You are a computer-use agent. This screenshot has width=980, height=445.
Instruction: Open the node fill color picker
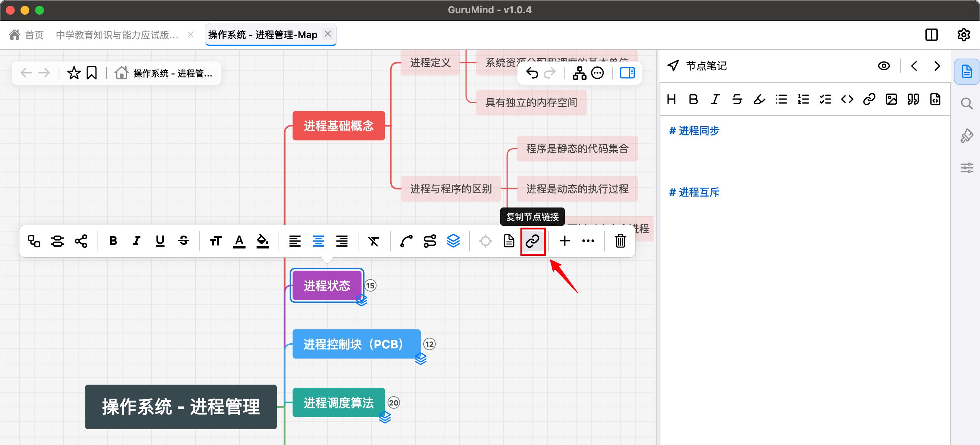pos(262,241)
